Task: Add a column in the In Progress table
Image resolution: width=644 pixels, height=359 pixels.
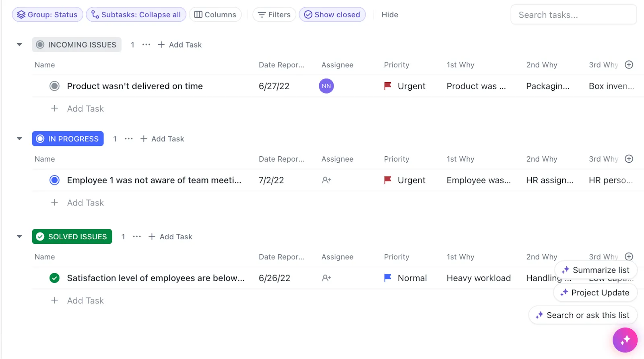Action: coord(629,159)
